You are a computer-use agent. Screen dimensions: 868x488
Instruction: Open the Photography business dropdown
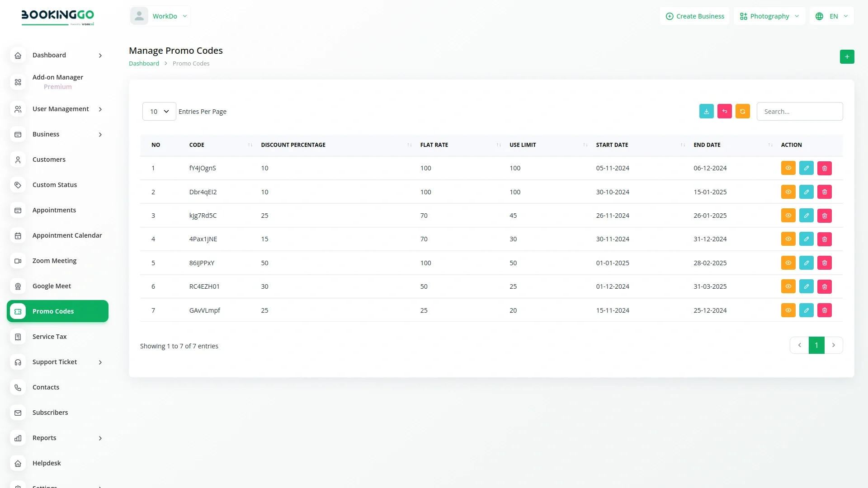point(769,16)
